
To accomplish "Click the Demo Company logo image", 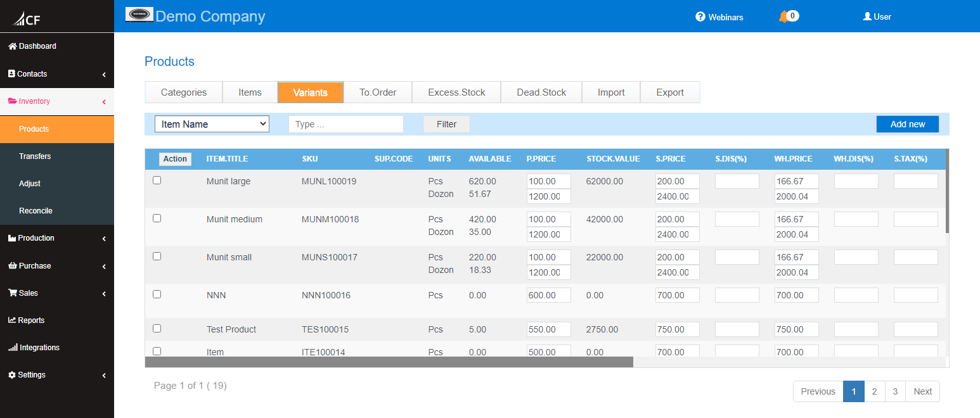I will 139,15.
